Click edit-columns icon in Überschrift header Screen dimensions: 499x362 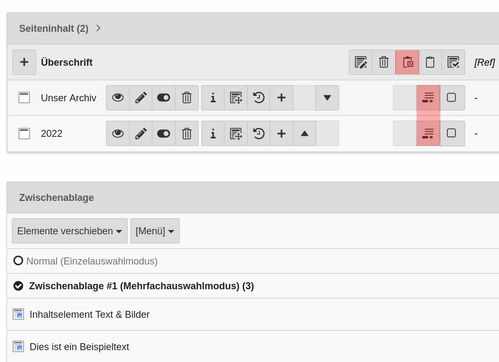tap(361, 62)
